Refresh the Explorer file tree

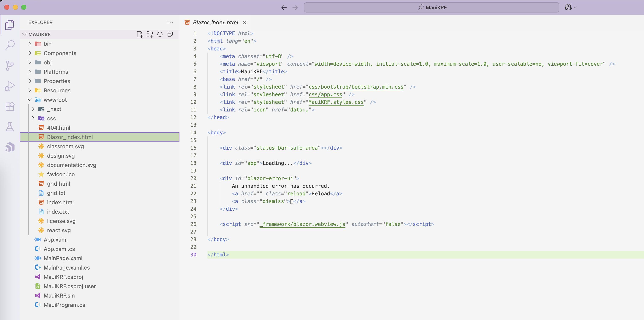pos(160,34)
